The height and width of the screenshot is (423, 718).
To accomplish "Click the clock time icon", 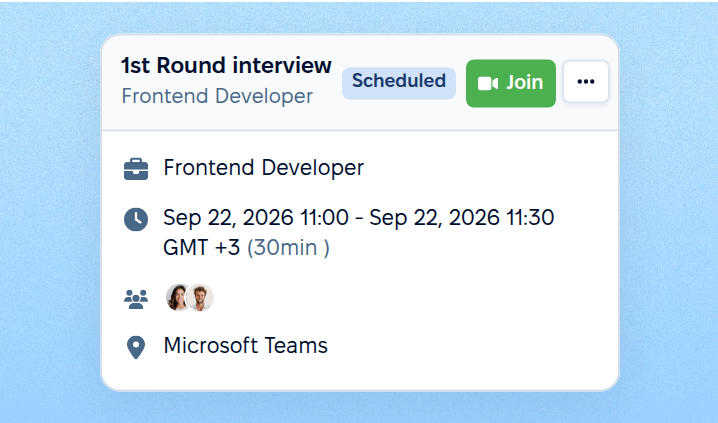I will click(136, 219).
